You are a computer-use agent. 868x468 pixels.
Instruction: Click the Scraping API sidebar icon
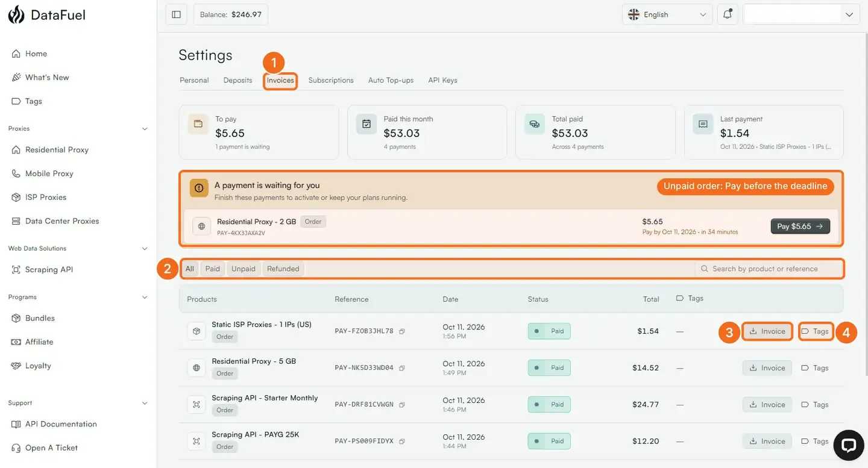click(x=16, y=270)
